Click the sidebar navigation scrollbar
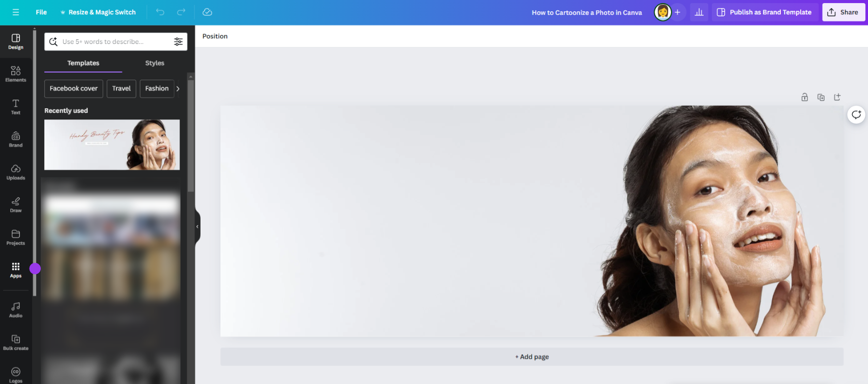The height and width of the screenshot is (384, 868). (35, 163)
